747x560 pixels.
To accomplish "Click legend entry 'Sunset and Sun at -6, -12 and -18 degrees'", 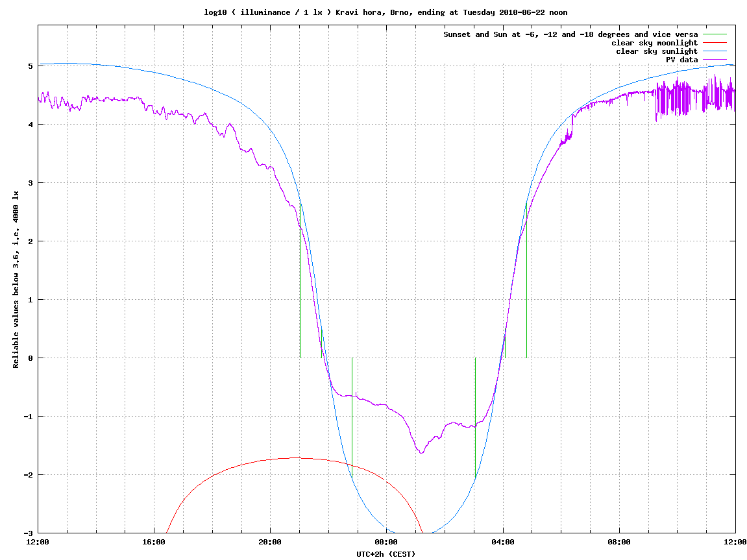I will (x=570, y=34).
